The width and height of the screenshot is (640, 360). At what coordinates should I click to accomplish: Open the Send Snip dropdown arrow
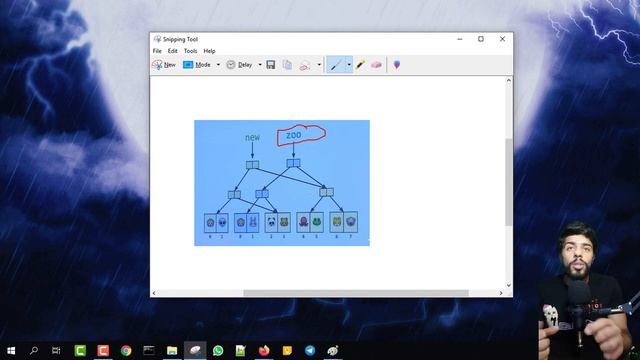[x=319, y=65]
